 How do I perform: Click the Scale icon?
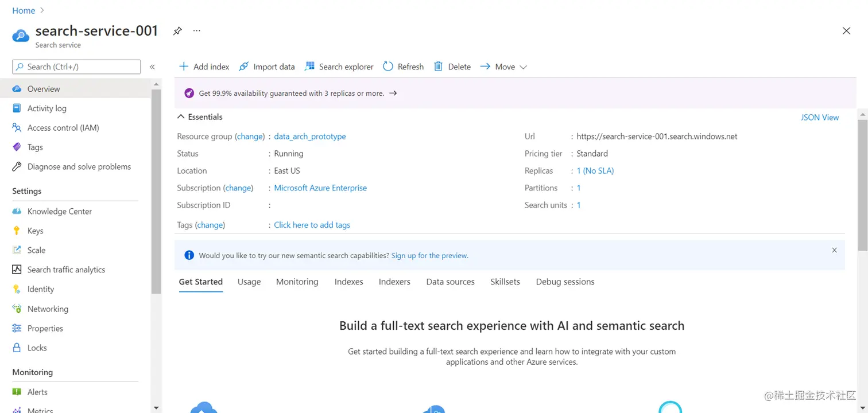(17, 250)
